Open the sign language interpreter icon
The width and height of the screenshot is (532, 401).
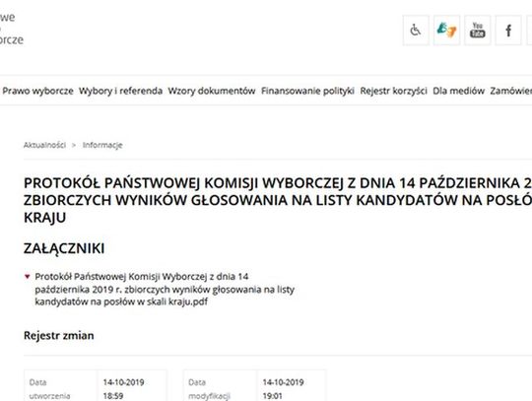click(446, 31)
